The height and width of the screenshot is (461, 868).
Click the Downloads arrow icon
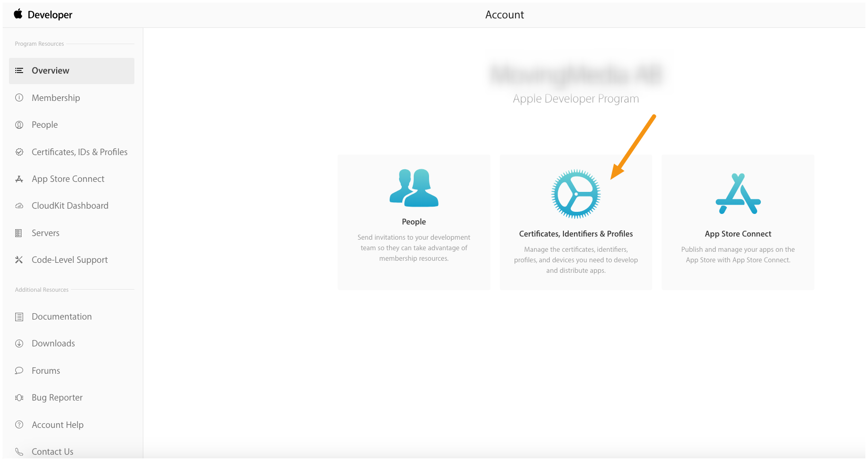[x=19, y=343]
